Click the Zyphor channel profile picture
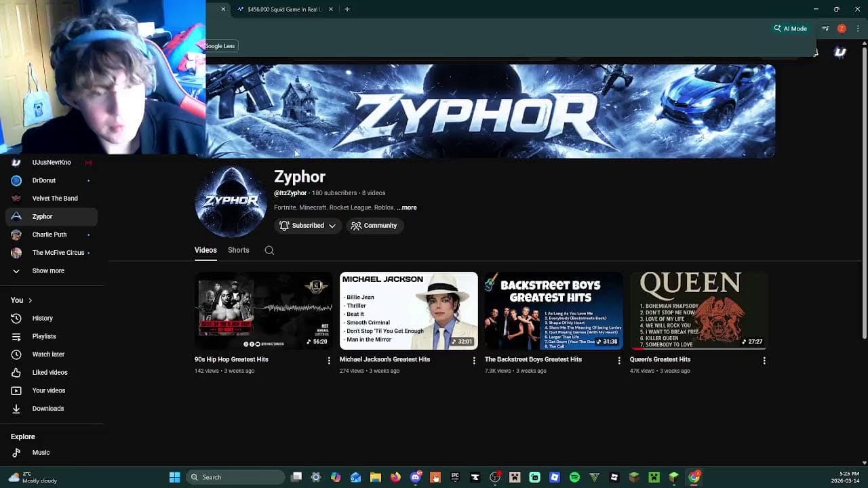This screenshot has width=868, height=488. tap(231, 201)
